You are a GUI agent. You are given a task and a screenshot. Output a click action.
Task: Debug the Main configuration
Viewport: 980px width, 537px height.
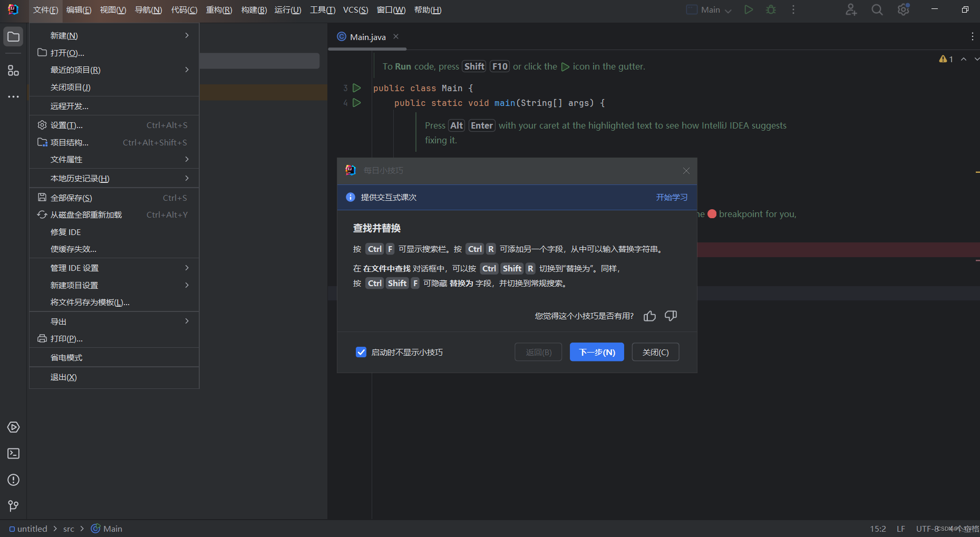tap(771, 9)
